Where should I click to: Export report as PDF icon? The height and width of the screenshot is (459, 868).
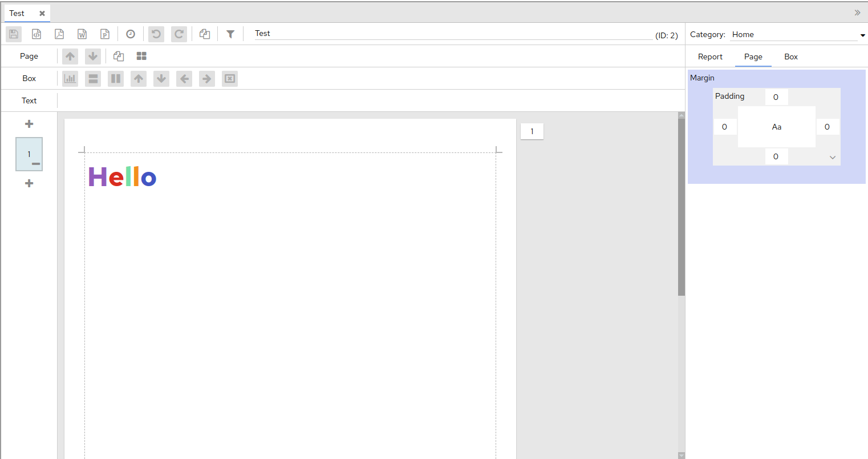[x=59, y=34]
